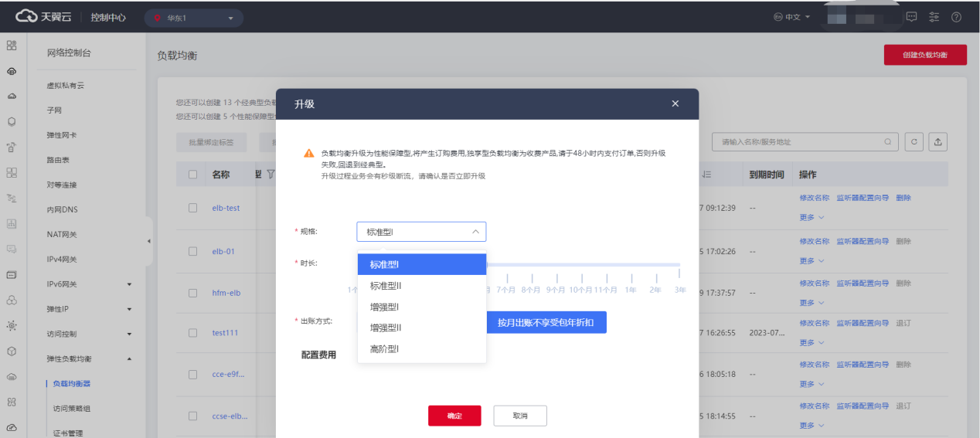Click the help question mark icon
This screenshot has height=438, width=980.
coord(956,17)
